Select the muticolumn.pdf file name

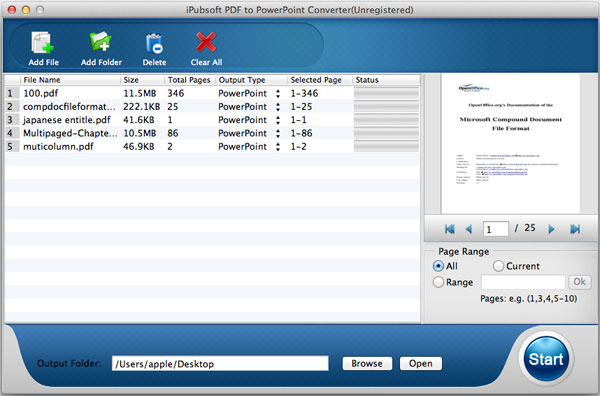[58, 147]
